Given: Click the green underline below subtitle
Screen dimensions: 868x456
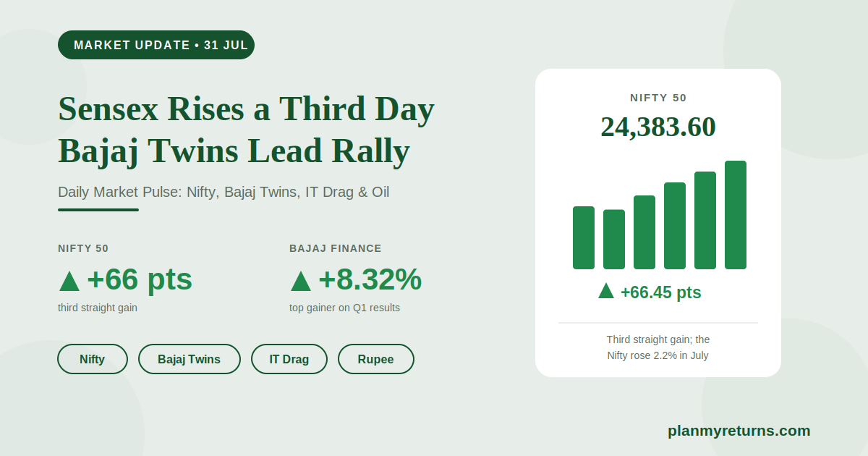Looking at the screenshot, I should [x=98, y=210].
